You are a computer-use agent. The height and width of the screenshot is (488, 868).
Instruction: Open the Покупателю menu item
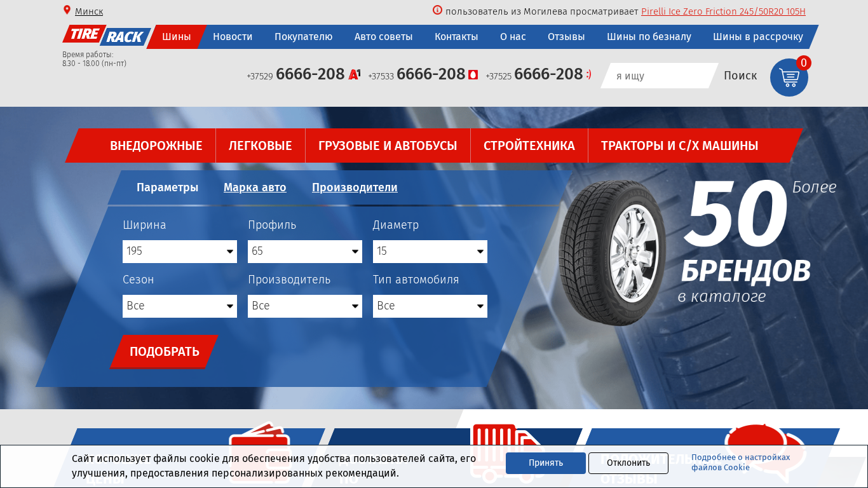(x=303, y=37)
